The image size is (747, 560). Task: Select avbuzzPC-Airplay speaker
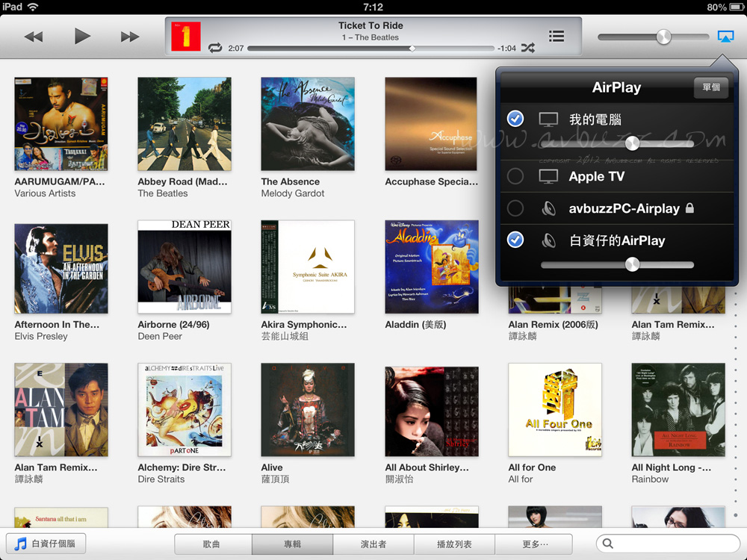(x=515, y=208)
